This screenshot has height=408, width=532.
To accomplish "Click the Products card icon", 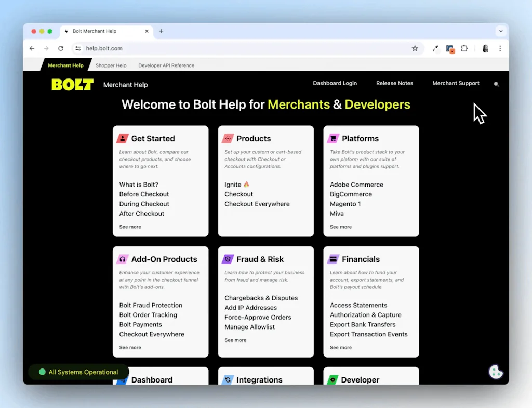I will coord(229,138).
